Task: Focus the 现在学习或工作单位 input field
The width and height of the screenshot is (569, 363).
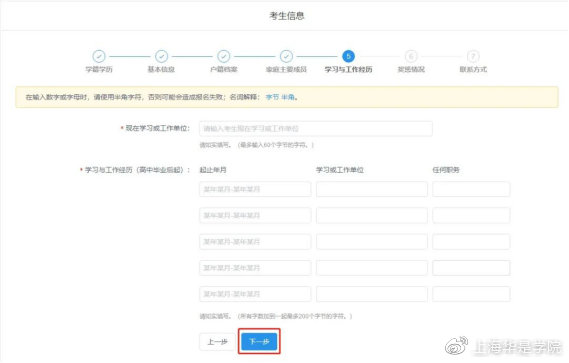Action: (316, 129)
